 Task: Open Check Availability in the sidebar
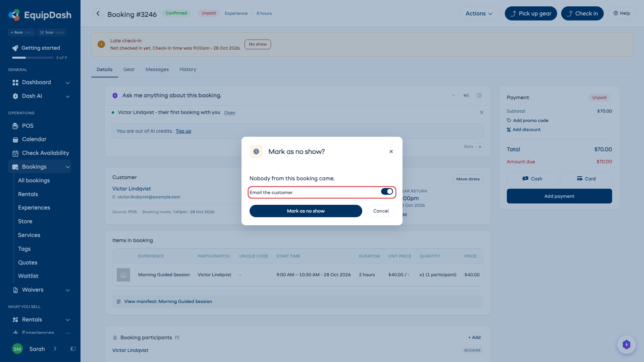tap(41, 153)
